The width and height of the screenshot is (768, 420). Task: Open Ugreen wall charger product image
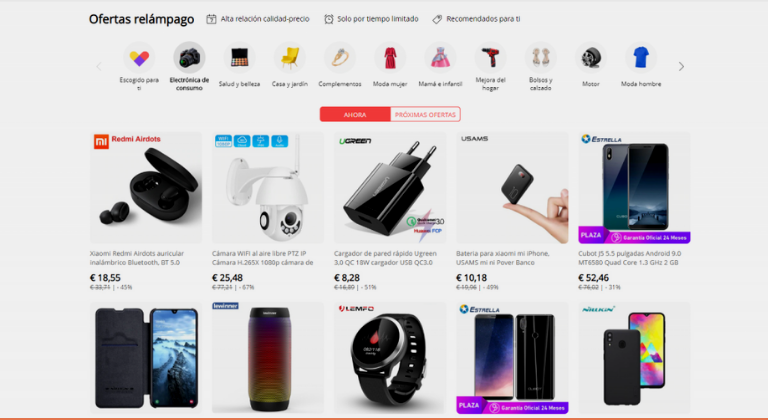[x=390, y=188]
